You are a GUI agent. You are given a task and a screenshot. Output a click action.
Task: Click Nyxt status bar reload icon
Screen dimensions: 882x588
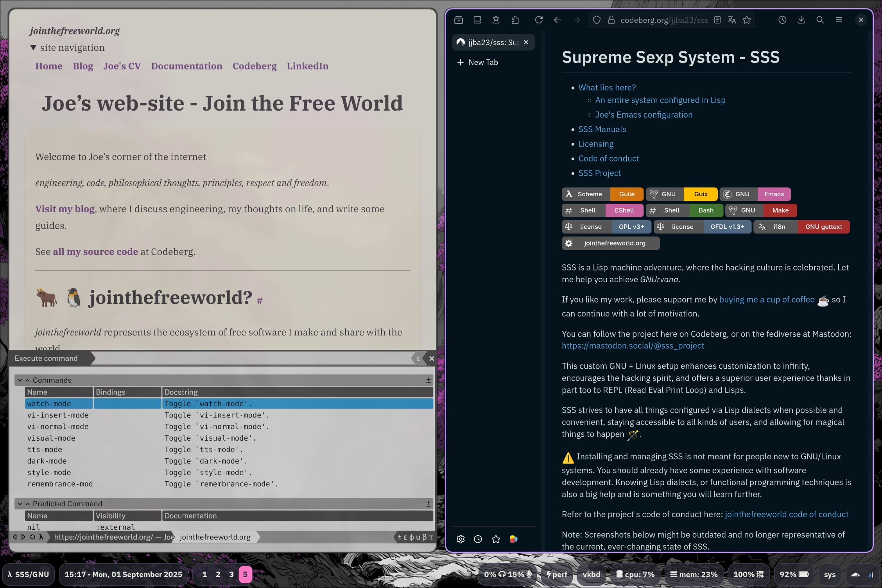pyautogui.click(x=32, y=537)
